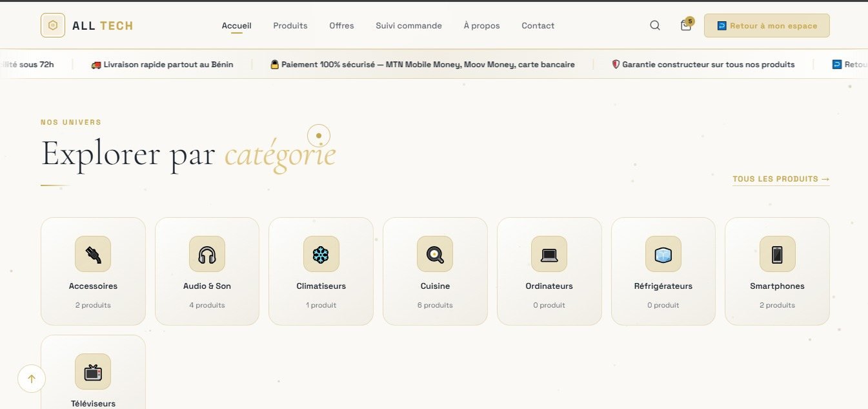Click the Réfrigérateurs ice cube icon
This screenshot has height=409, width=868.
(663, 254)
